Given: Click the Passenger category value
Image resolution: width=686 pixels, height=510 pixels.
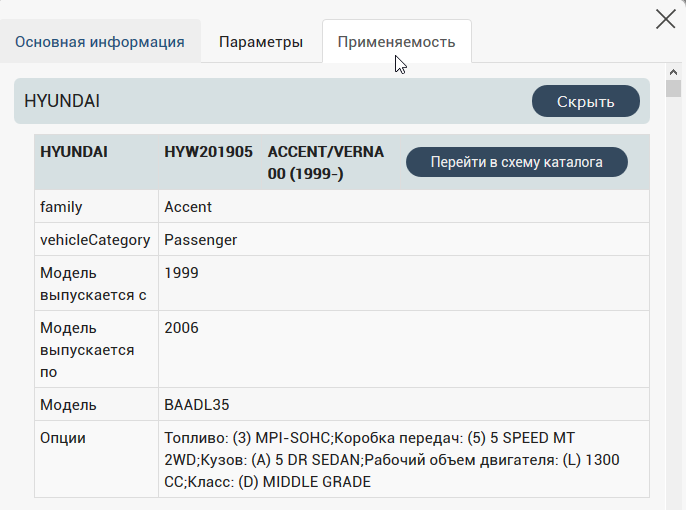Looking at the screenshot, I should tap(200, 240).
